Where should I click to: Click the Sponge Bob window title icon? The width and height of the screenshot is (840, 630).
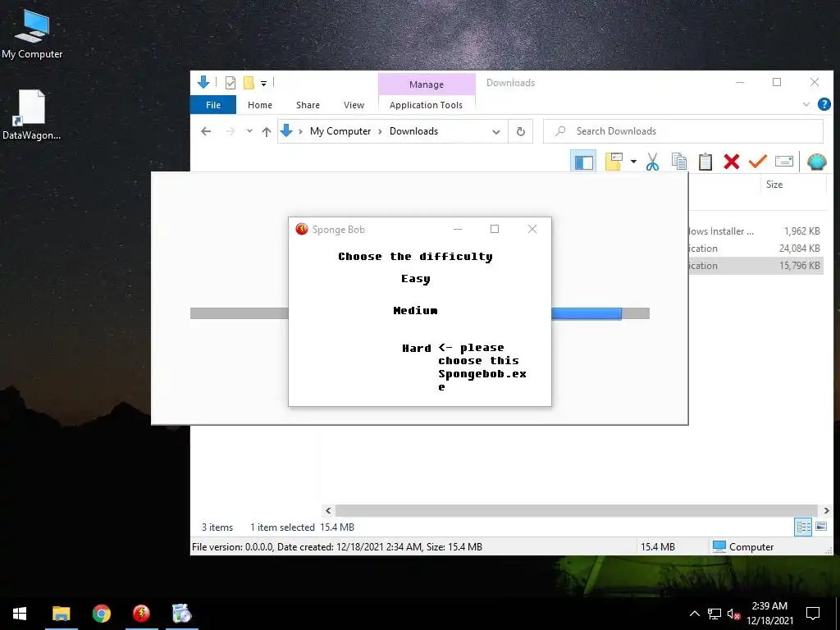(302, 230)
